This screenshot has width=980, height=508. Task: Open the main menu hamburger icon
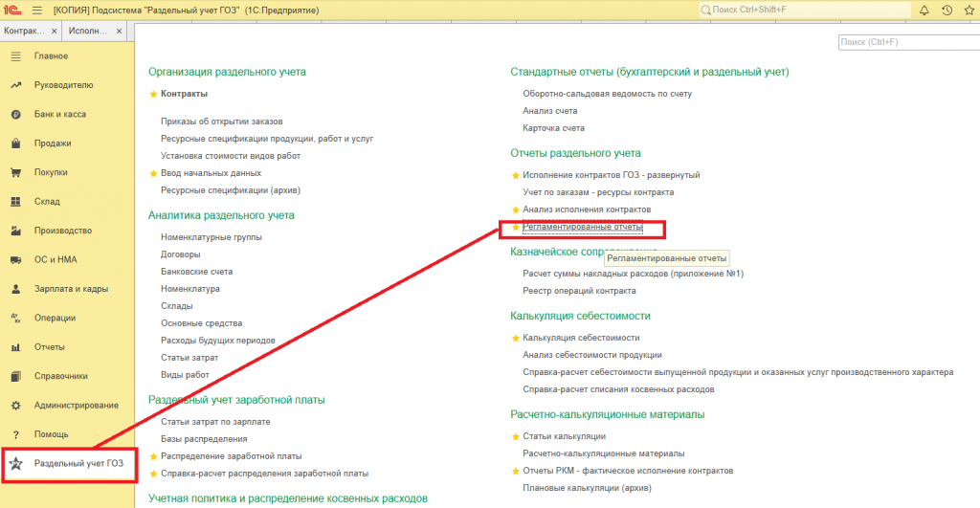[x=37, y=10]
